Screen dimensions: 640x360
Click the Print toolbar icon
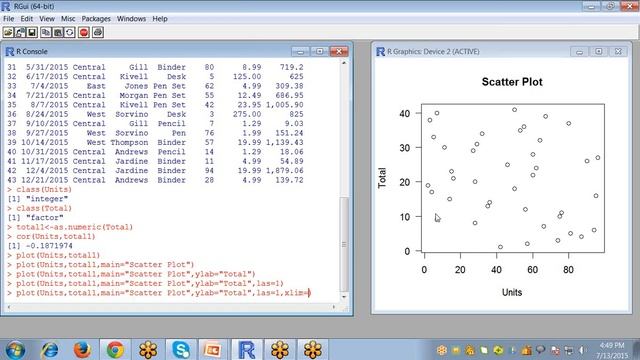point(98,32)
